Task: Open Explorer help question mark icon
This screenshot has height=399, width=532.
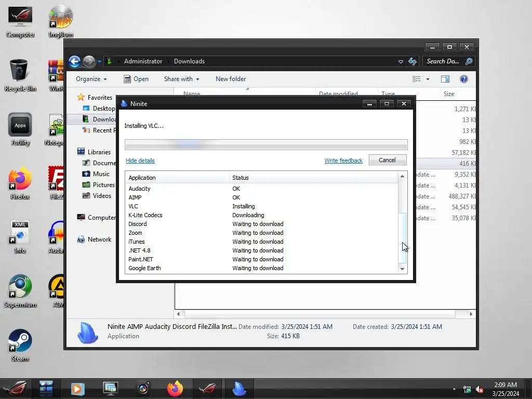Action: 464,79
